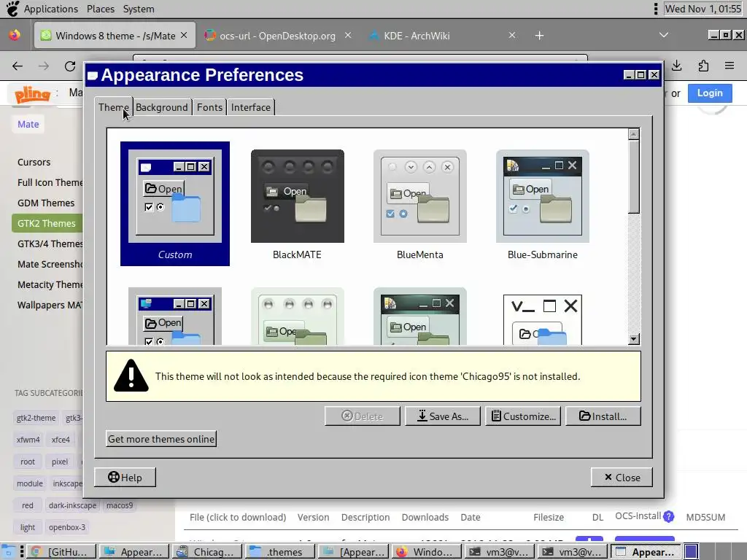This screenshot has width=747, height=560.
Task: Select the Custom theme thumbnail
Action: click(x=175, y=203)
